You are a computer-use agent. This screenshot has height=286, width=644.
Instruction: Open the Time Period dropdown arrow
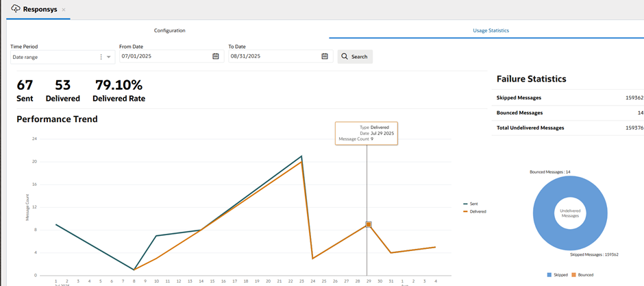[x=109, y=57]
